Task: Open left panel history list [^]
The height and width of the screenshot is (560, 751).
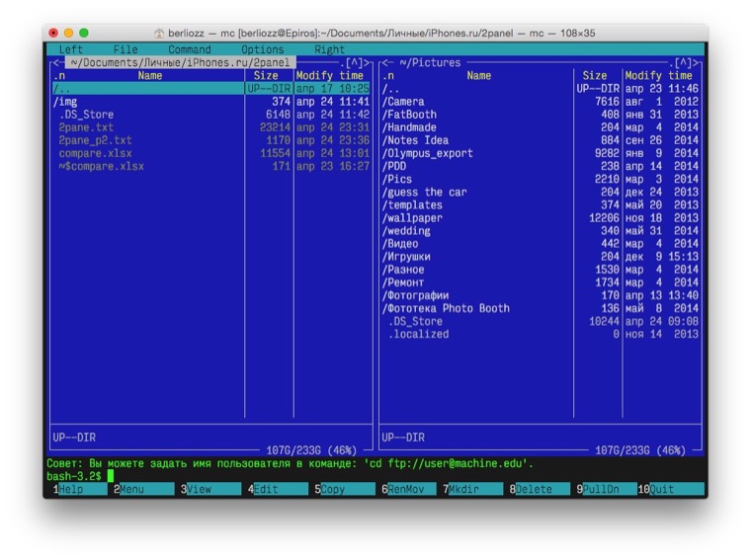Action: (354, 62)
